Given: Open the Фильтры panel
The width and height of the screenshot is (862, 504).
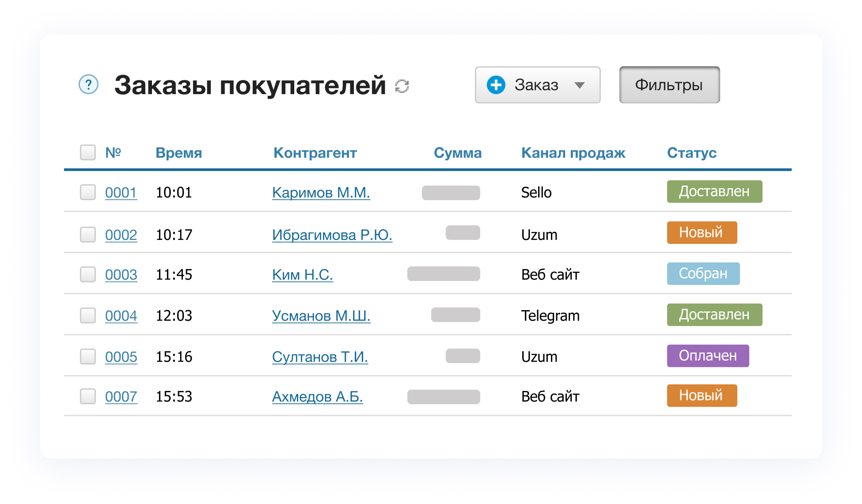Looking at the screenshot, I should (x=669, y=85).
